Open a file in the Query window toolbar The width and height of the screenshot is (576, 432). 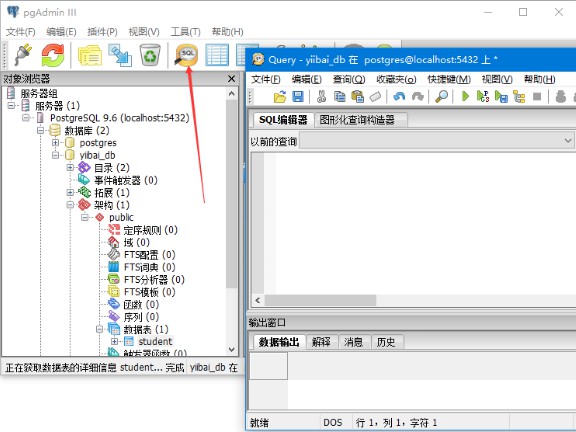280,97
